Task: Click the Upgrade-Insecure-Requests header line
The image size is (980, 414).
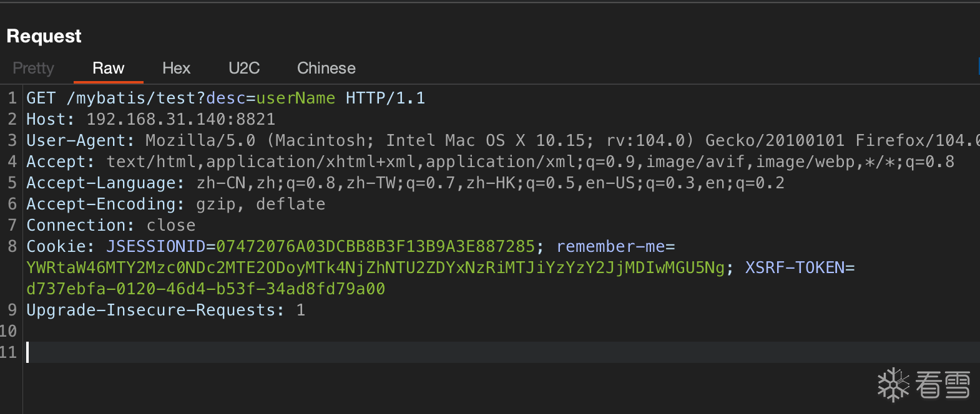Action: click(x=155, y=310)
